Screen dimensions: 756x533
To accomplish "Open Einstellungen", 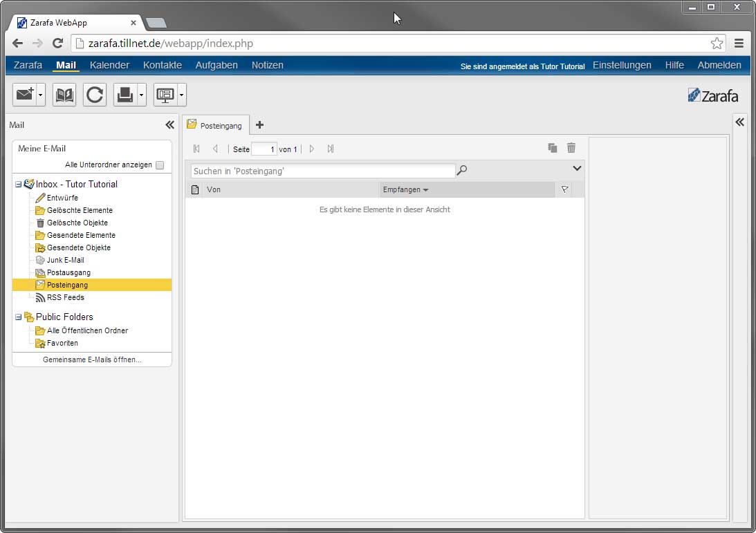I will tap(622, 65).
